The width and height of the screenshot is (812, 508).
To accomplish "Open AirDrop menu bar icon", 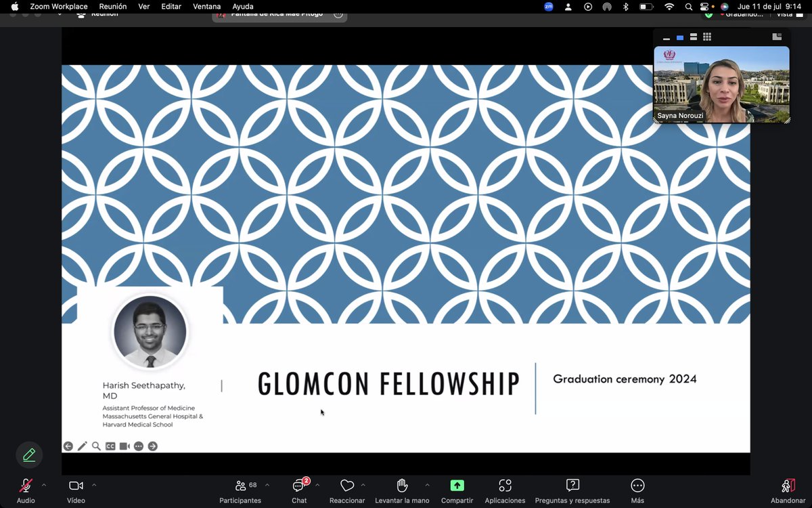I will click(x=607, y=6).
